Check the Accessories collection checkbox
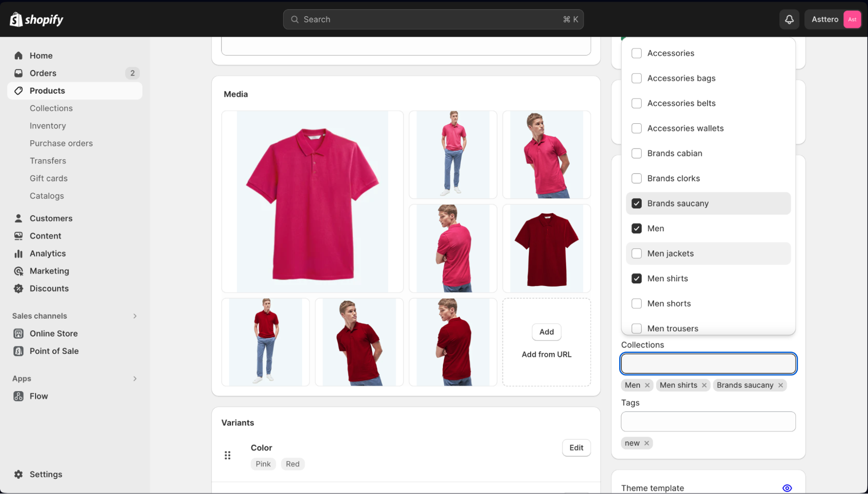This screenshot has width=868, height=494. coord(637,53)
